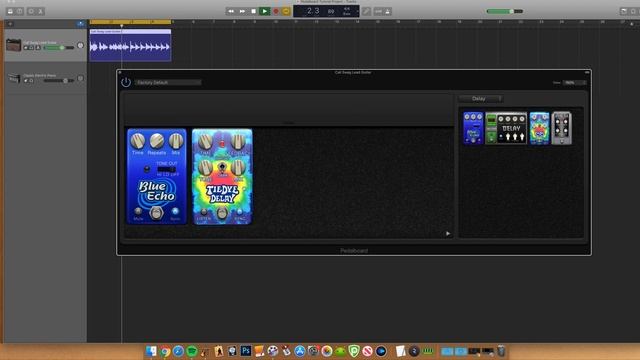Image resolution: width=640 pixels, height=360 pixels.
Task: Open the Library panel from the toolbar
Action: tap(10, 11)
